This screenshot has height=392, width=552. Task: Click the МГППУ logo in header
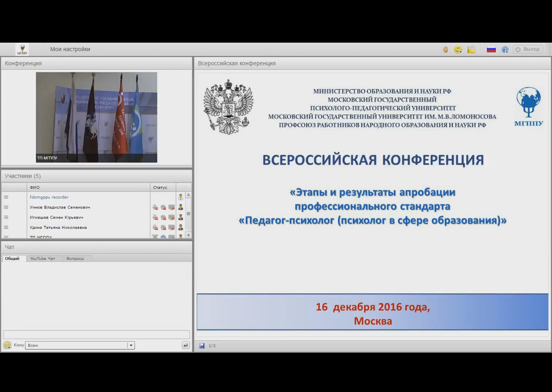(22, 49)
